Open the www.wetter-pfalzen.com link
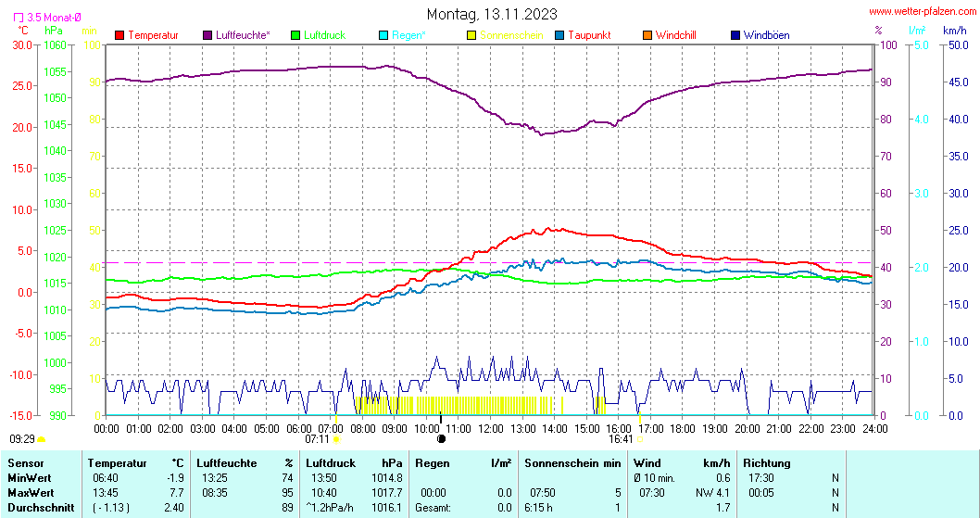The image size is (980, 518). tap(923, 11)
